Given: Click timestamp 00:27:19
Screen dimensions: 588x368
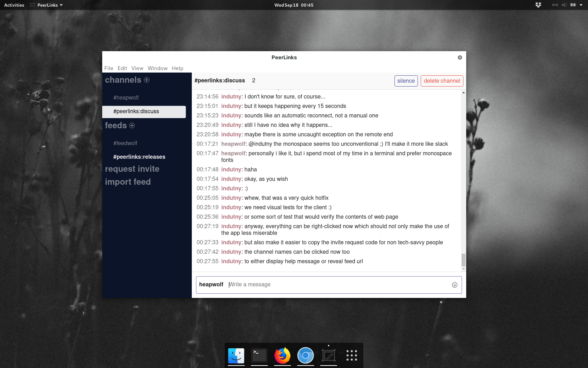Looking at the screenshot, I should (x=208, y=226).
